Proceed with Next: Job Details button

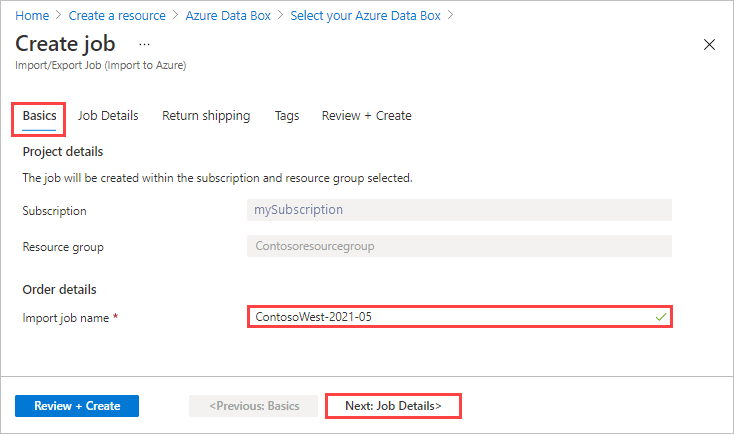393,406
